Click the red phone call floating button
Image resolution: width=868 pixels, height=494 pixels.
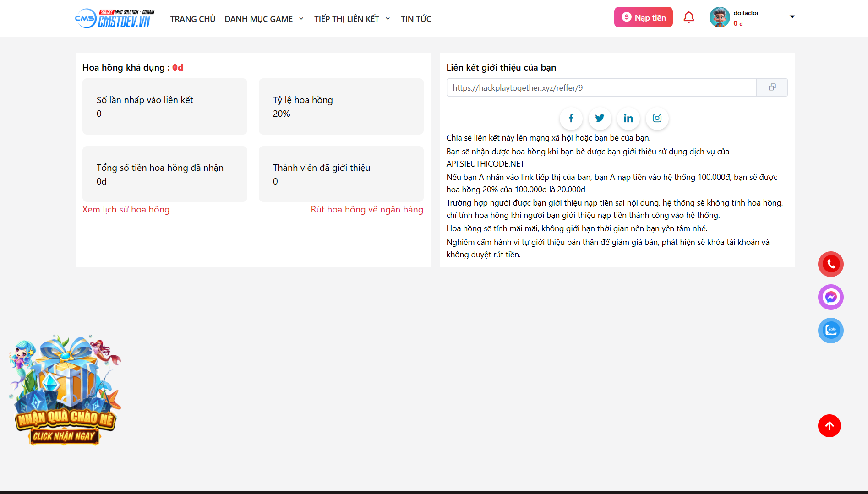(830, 264)
